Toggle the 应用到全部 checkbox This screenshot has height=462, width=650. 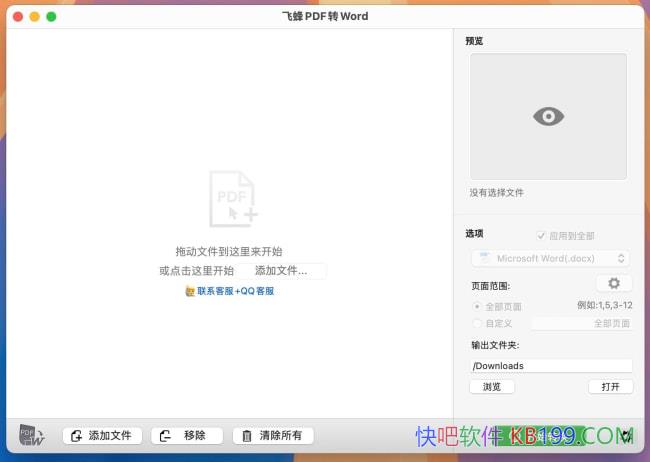(542, 236)
